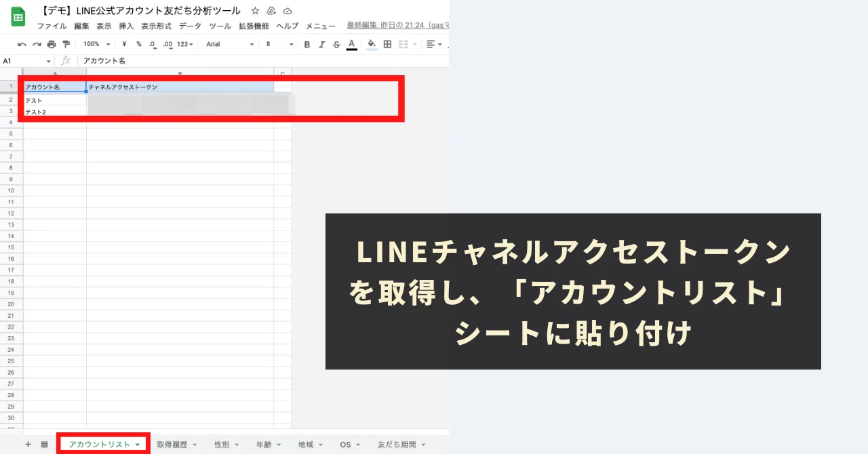
Task: Open the 編集 menu
Action: coord(81,26)
